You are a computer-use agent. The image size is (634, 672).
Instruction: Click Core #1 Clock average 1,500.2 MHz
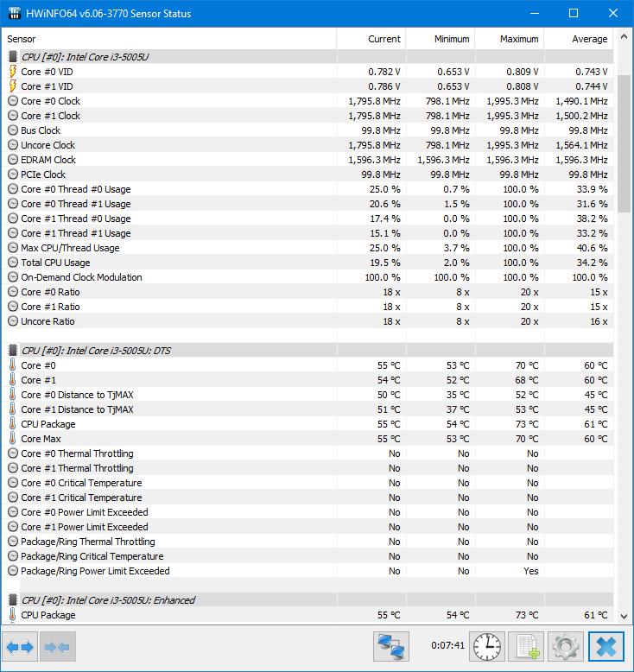tap(581, 116)
